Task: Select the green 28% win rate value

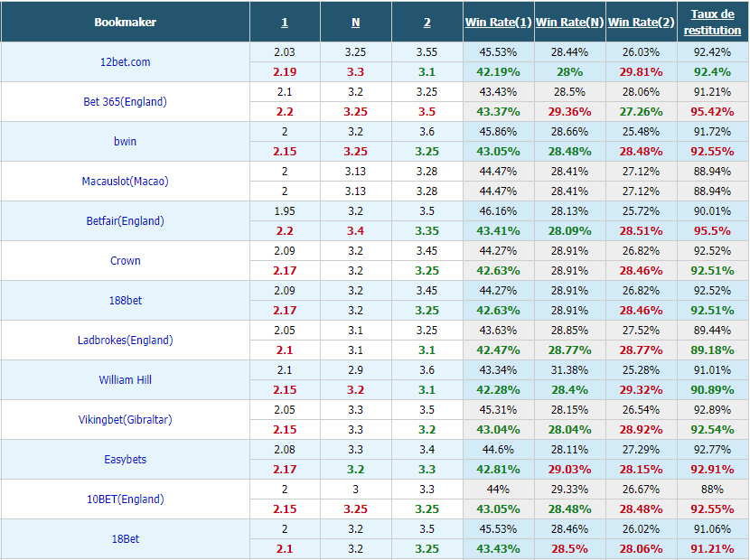Action: tap(569, 72)
